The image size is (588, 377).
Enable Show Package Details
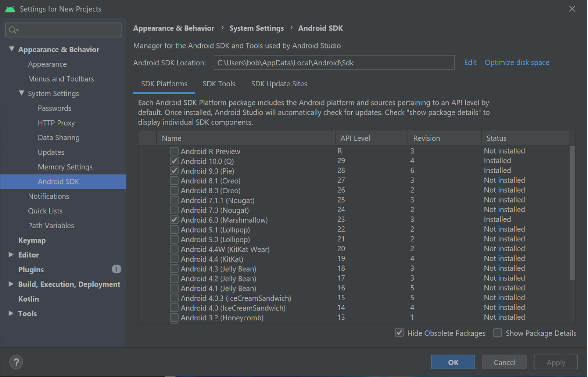498,333
